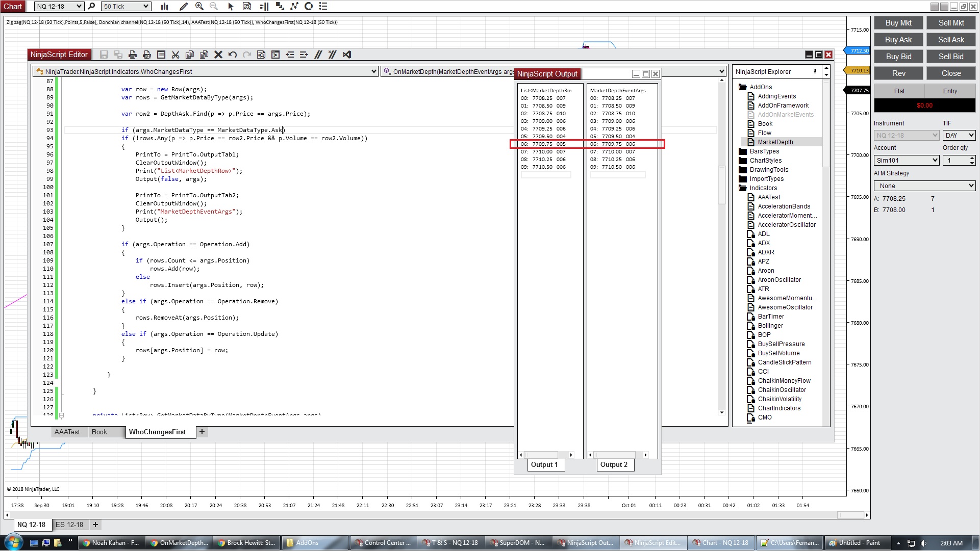
Task: Increase order qty with up stepper
Action: pos(972,158)
